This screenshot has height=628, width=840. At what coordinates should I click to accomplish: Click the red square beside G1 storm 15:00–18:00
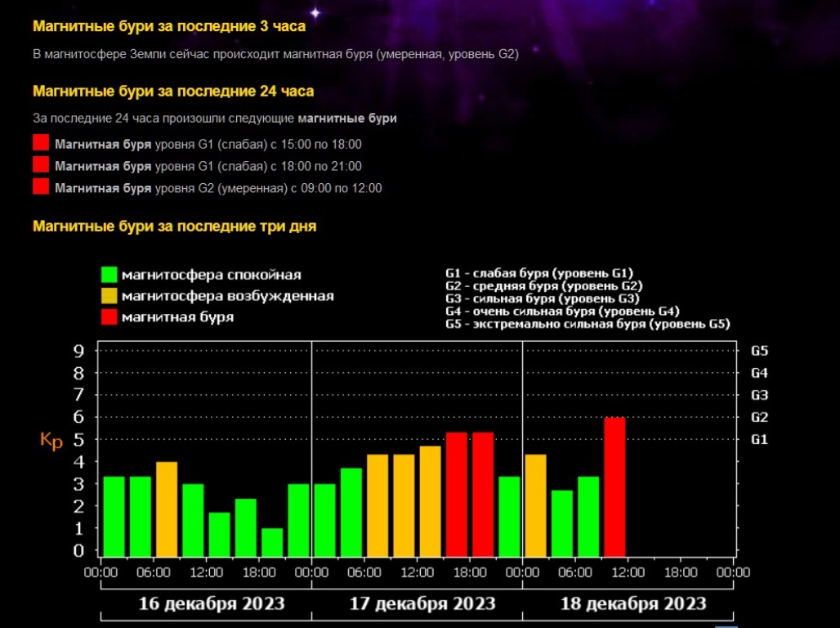click(41, 144)
